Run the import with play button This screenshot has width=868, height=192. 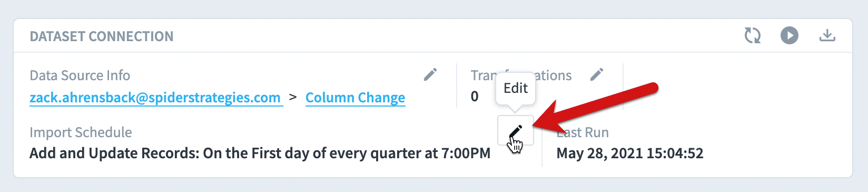pos(789,36)
